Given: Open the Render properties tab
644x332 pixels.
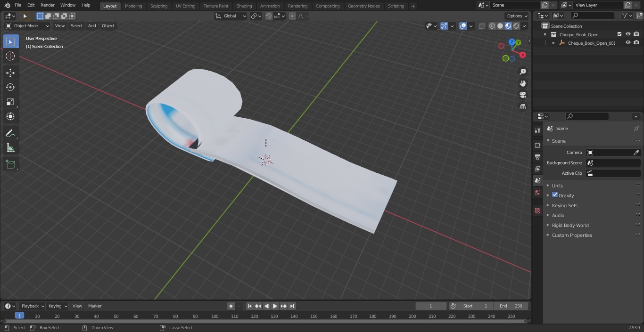Looking at the screenshot, I should 537,145.
